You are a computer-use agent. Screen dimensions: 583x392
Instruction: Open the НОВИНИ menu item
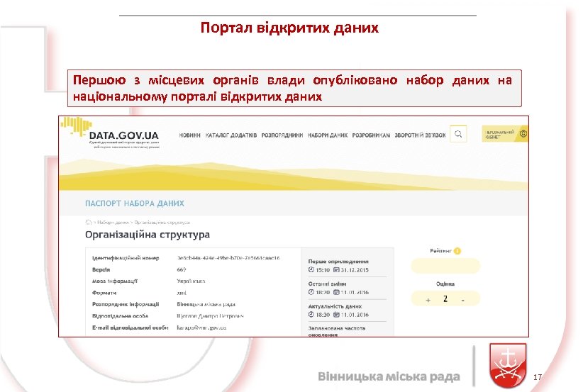(x=189, y=135)
